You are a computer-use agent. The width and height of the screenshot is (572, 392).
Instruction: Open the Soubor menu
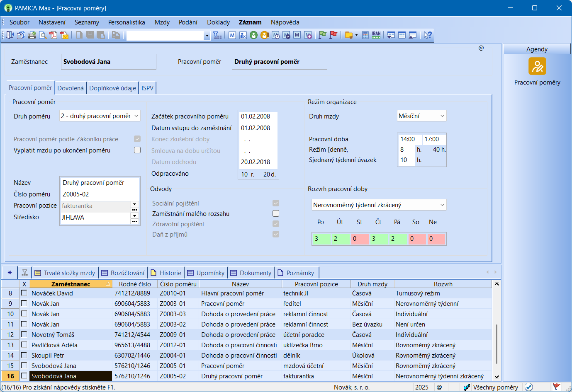(x=19, y=22)
